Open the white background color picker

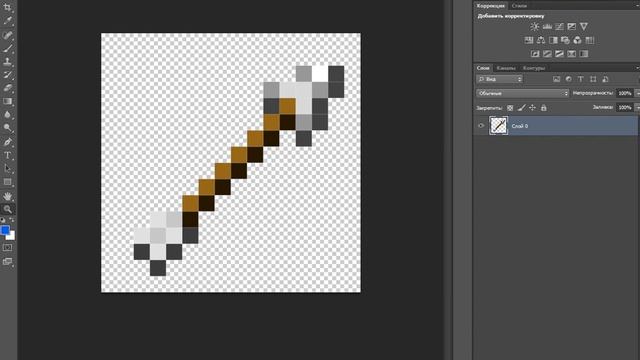point(12,236)
